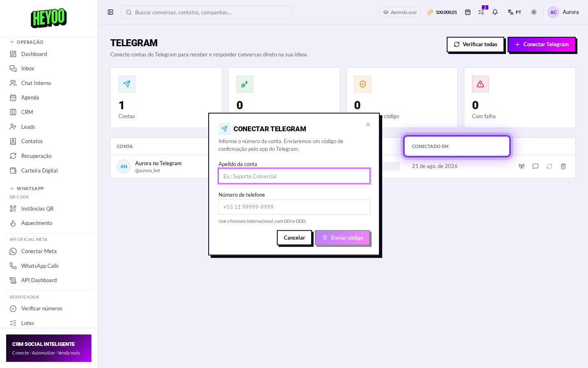This screenshot has width=588, height=368.
Task: Focus the Número de telefone field
Action: [x=294, y=207]
